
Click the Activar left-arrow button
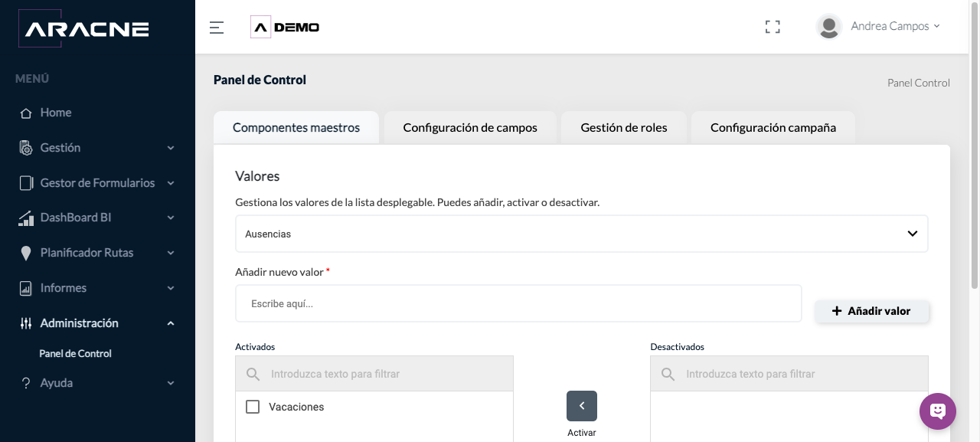(x=582, y=406)
